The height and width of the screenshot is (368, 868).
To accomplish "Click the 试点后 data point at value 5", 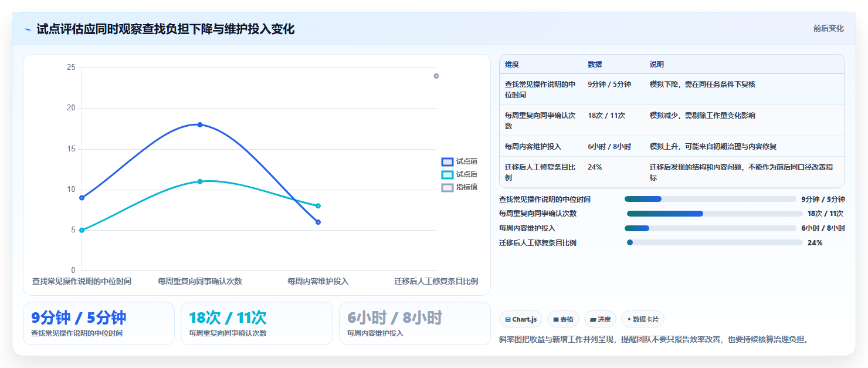I will 82,230.
